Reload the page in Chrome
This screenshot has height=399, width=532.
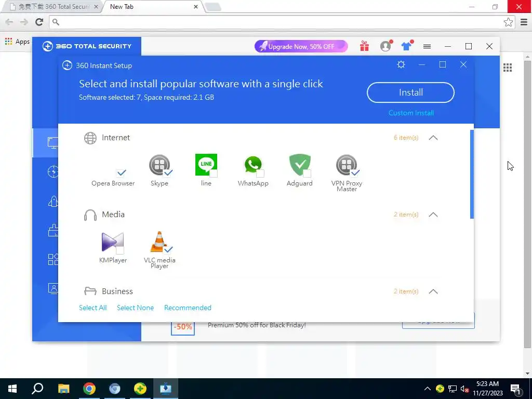click(x=39, y=22)
